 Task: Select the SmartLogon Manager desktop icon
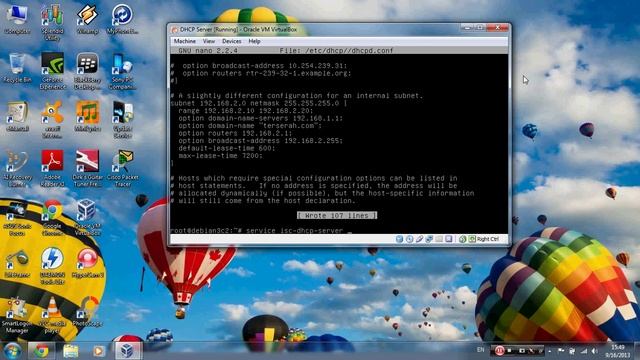[17, 315]
